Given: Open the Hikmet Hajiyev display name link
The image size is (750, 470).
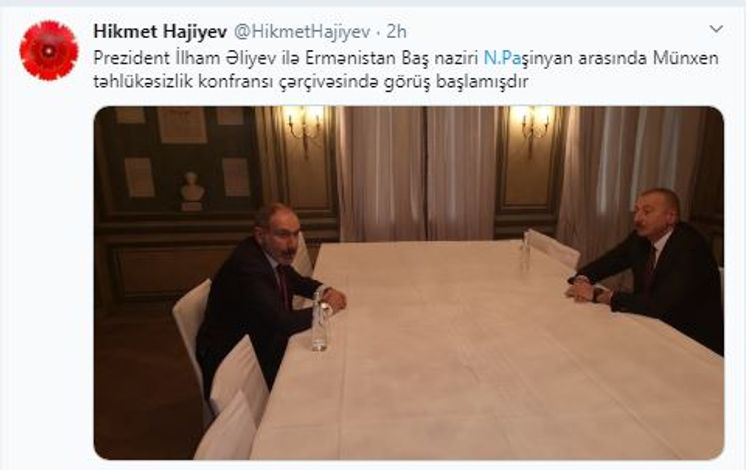Looking at the screenshot, I should 160,32.
